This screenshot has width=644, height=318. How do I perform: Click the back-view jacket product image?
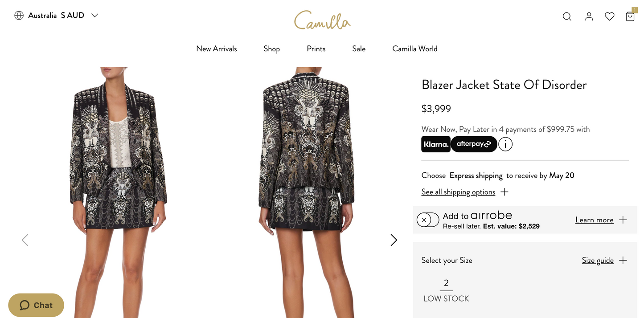click(306, 192)
